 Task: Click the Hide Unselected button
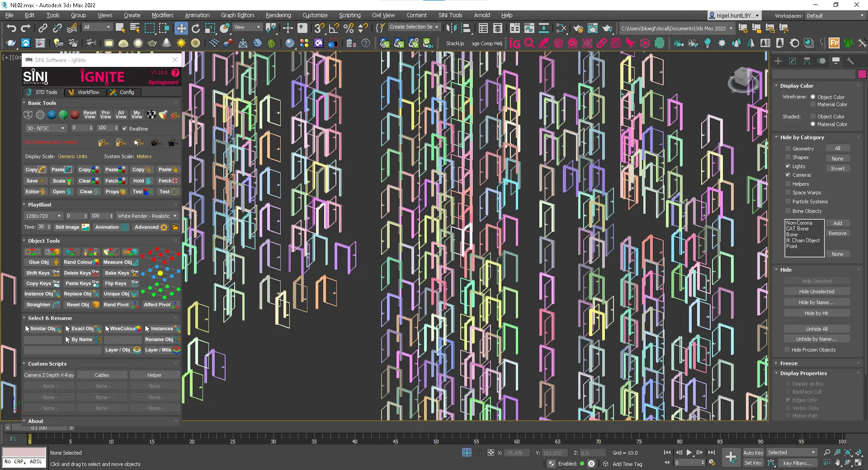pyautogui.click(x=816, y=291)
